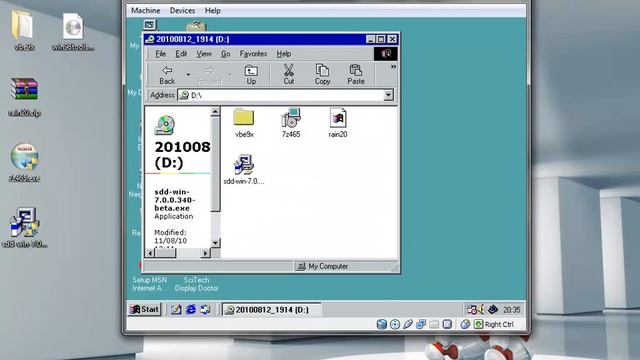
Task: Click the 20100812_1914 (D:) taskbar button
Action: pyautogui.click(x=271, y=310)
